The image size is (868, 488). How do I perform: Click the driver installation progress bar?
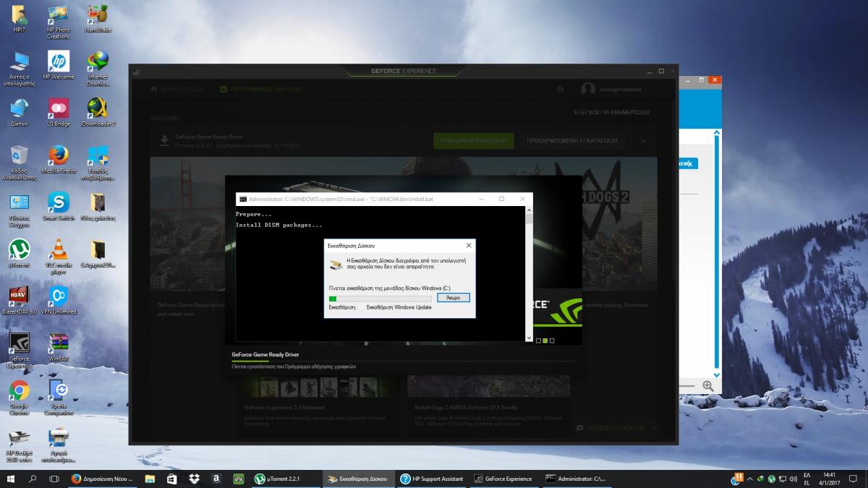(404, 361)
